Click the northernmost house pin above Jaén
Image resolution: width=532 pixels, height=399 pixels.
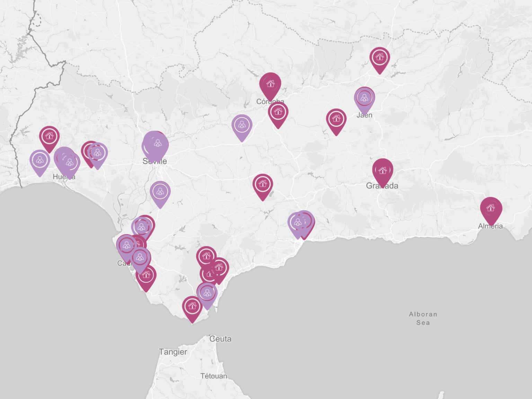pos(379,58)
